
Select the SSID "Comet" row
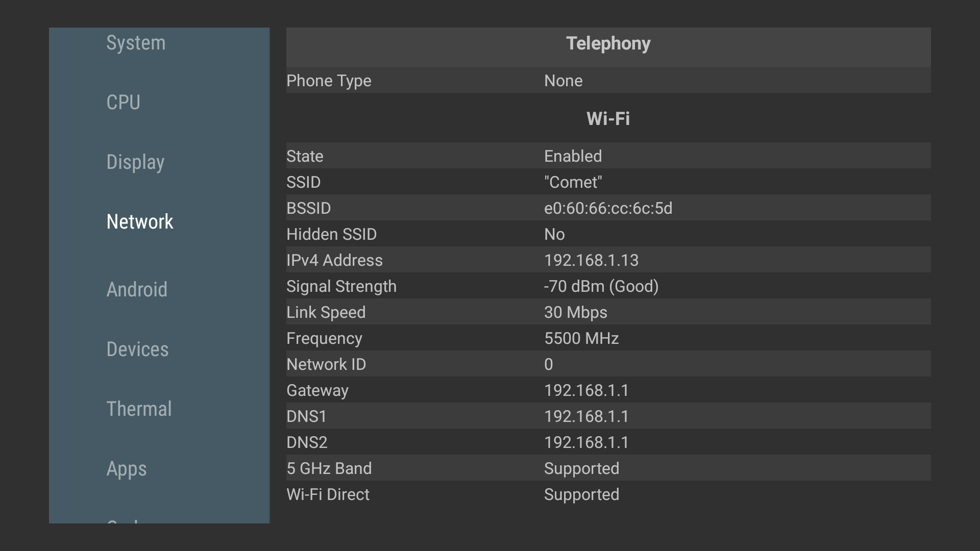coord(608,182)
